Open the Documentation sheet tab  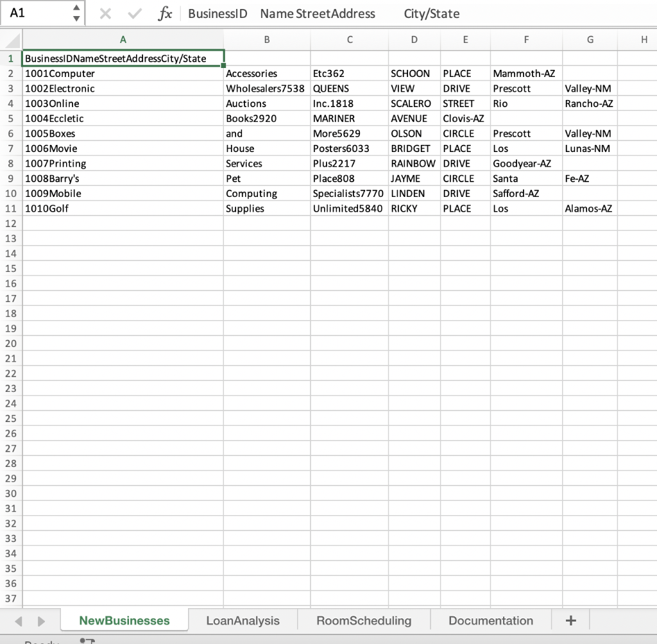(x=490, y=620)
